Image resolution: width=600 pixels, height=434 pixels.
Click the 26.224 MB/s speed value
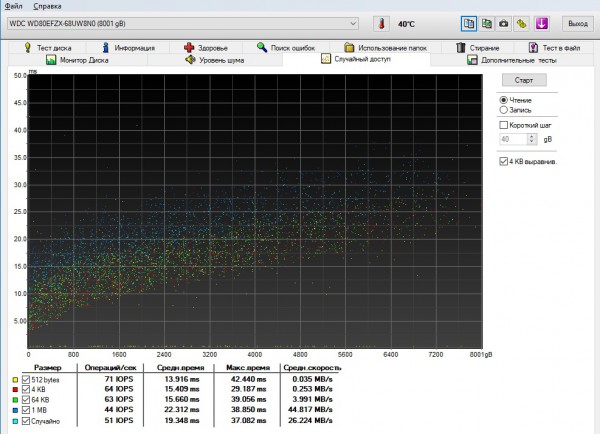(310, 420)
